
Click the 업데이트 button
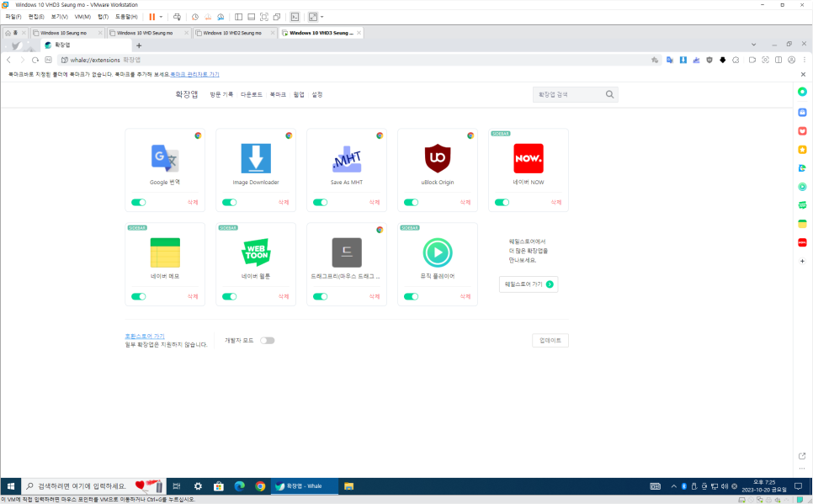(x=550, y=341)
